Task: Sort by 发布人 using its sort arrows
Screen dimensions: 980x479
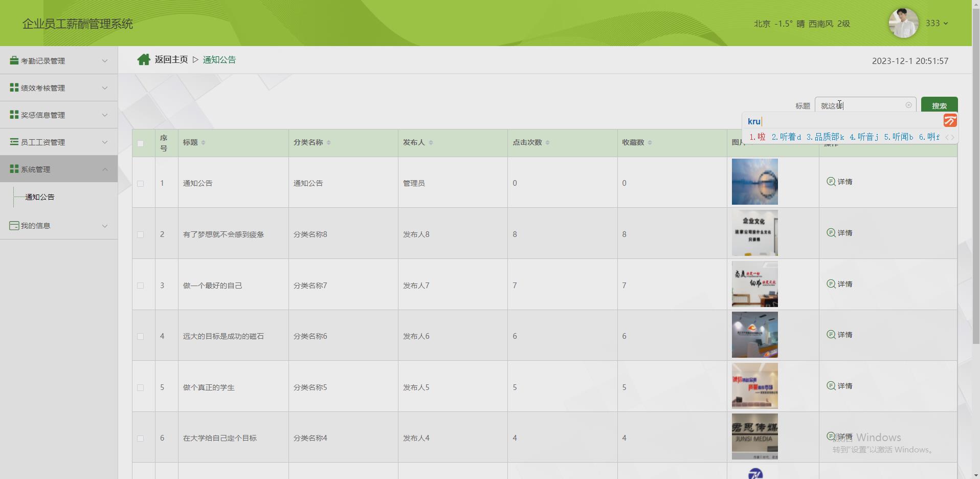Action: point(431,143)
